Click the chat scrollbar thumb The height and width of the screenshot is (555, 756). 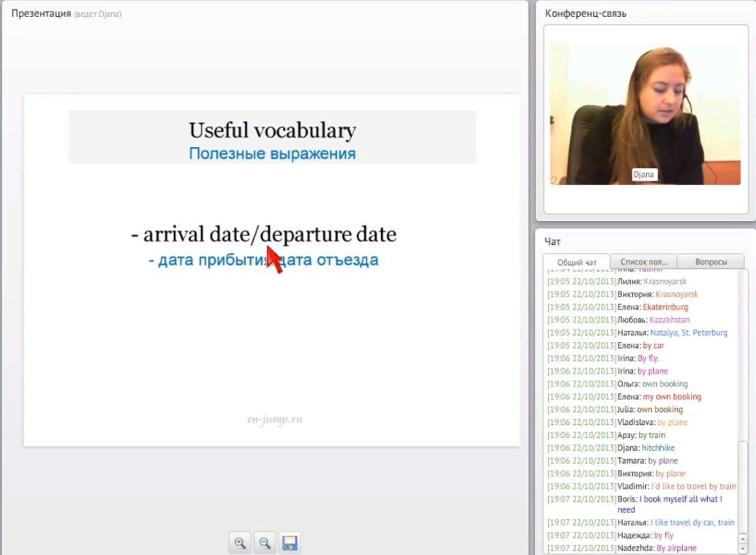pos(743,486)
